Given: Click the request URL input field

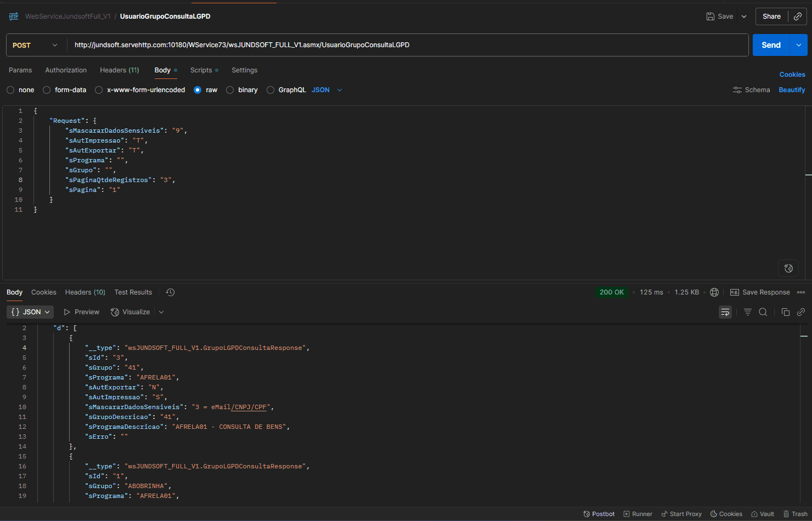Looking at the screenshot, I should (406, 45).
